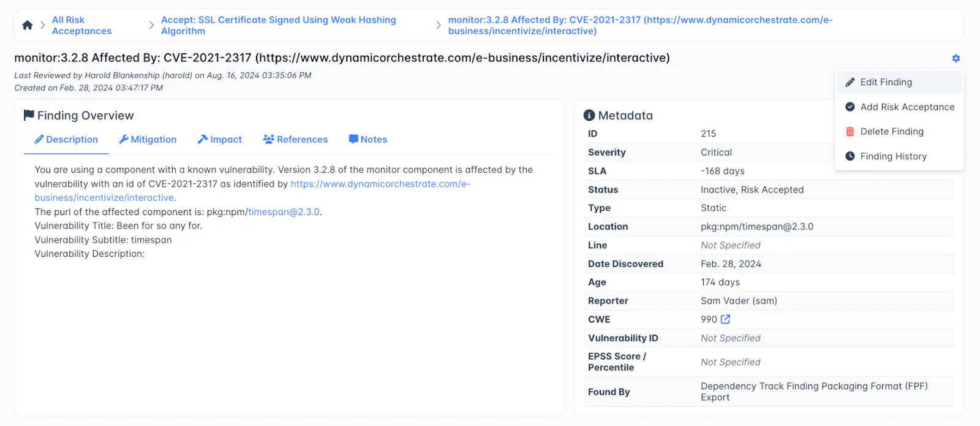Open CWE 990 external link icon
The width and height of the screenshot is (980, 426).
pyautogui.click(x=726, y=319)
